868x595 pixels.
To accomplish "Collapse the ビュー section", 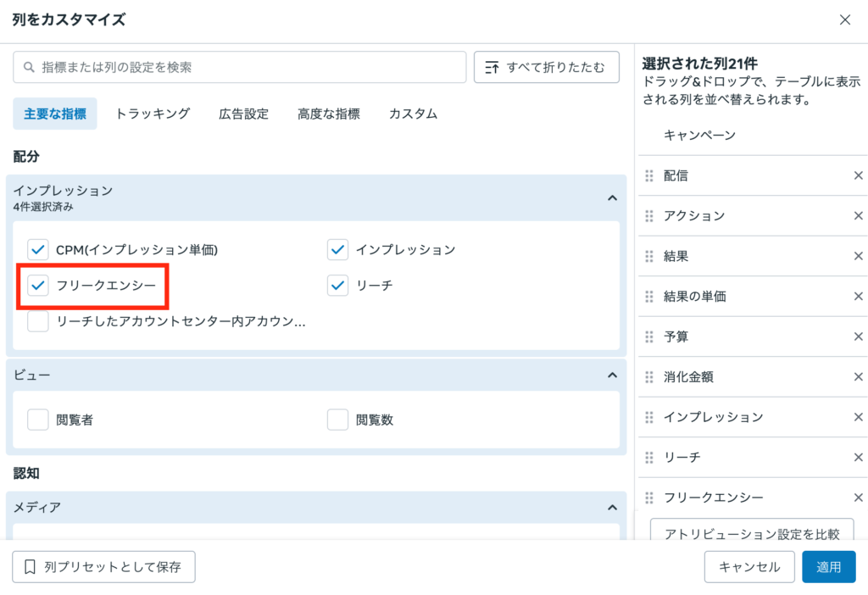I will coord(611,374).
